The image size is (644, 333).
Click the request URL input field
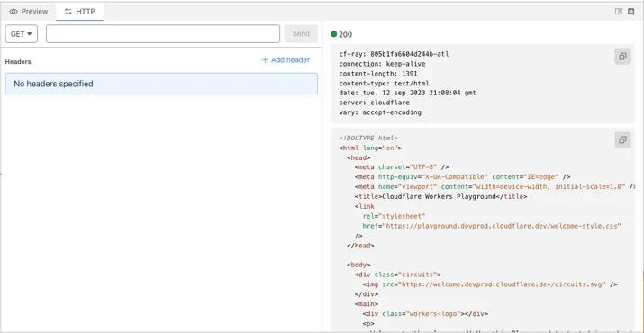tap(163, 34)
